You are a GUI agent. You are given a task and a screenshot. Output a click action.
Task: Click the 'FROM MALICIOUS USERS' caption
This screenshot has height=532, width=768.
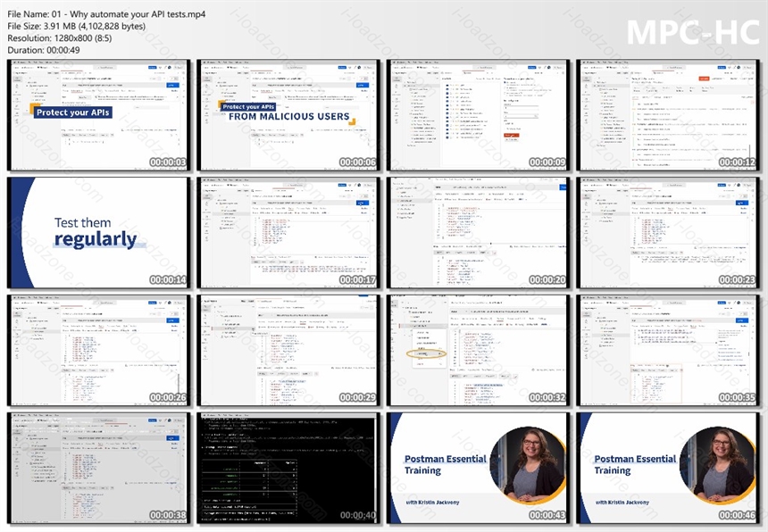click(x=289, y=116)
